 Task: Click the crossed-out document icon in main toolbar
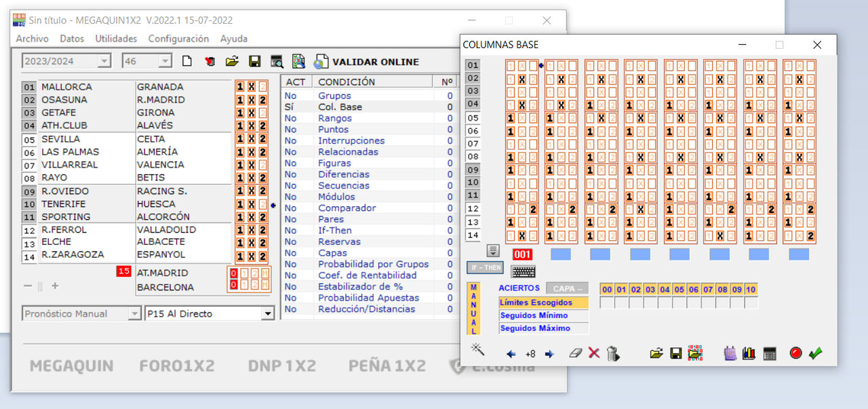click(298, 62)
